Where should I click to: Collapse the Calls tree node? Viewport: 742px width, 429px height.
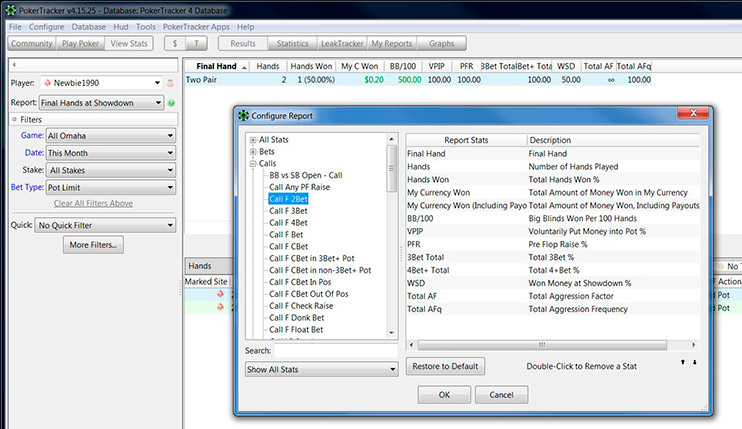253,164
